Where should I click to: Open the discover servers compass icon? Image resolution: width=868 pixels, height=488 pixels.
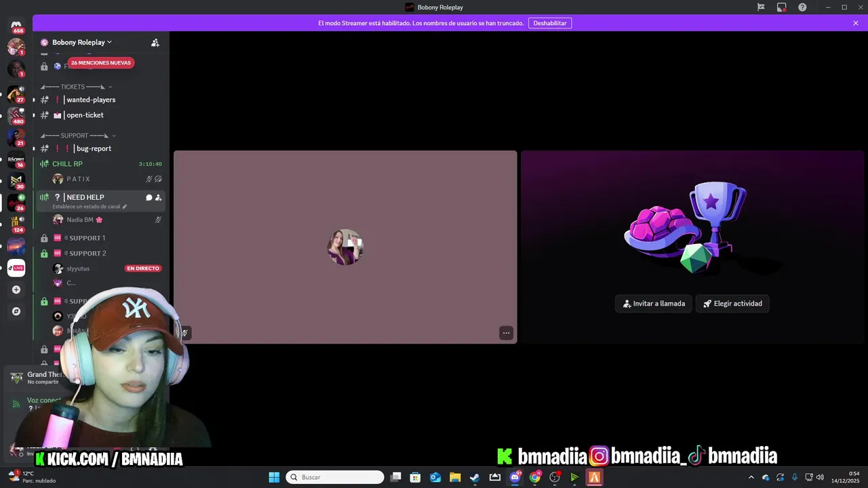tap(16, 311)
